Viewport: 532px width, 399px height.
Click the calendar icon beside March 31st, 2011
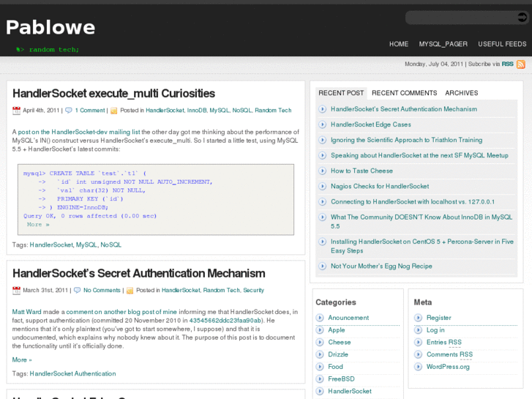[16, 291]
